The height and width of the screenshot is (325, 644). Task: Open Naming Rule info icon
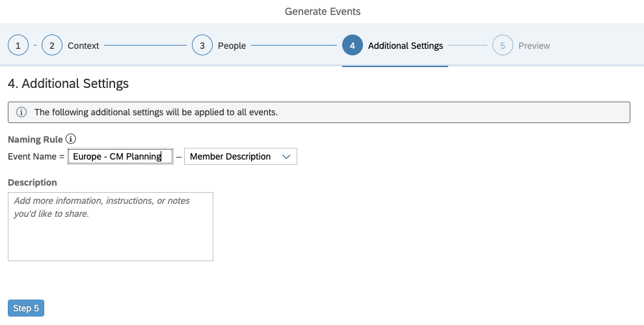point(71,139)
